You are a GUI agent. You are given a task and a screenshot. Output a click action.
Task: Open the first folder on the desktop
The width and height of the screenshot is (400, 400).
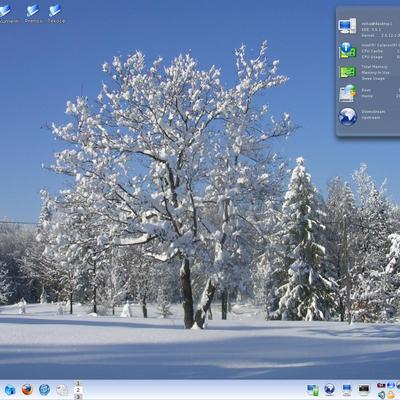(x=6, y=11)
